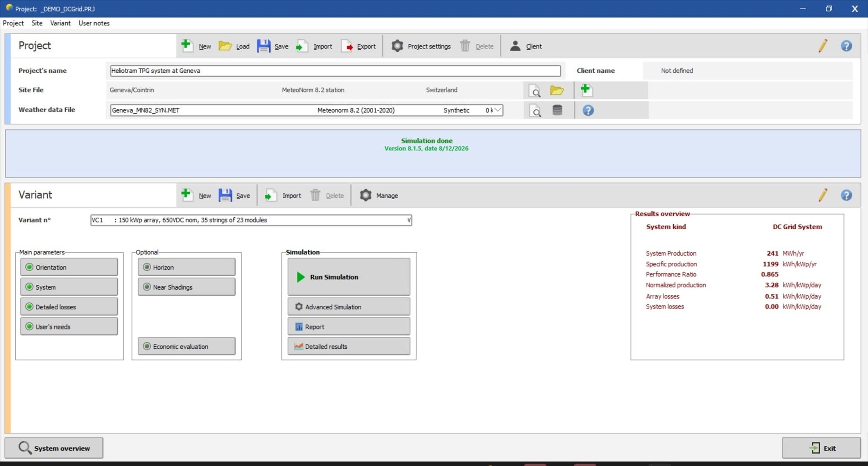
Task: Open the Weather data file dropdown
Action: click(x=497, y=110)
